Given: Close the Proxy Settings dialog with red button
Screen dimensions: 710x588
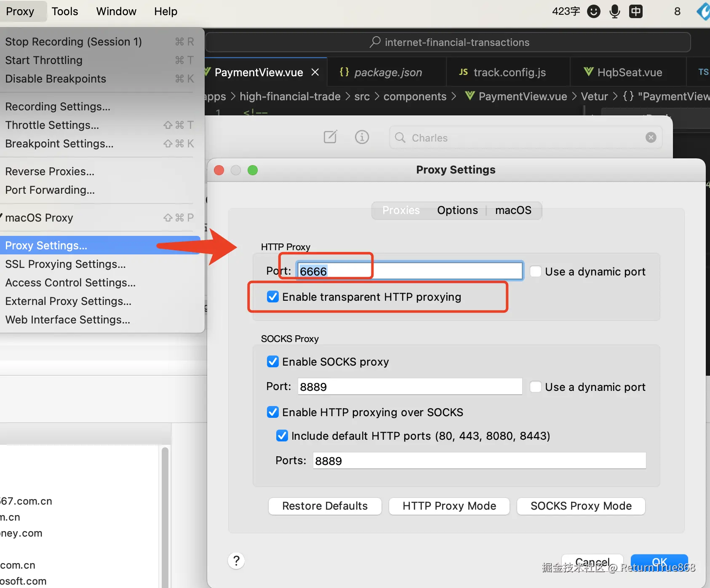Looking at the screenshot, I should click(x=219, y=170).
